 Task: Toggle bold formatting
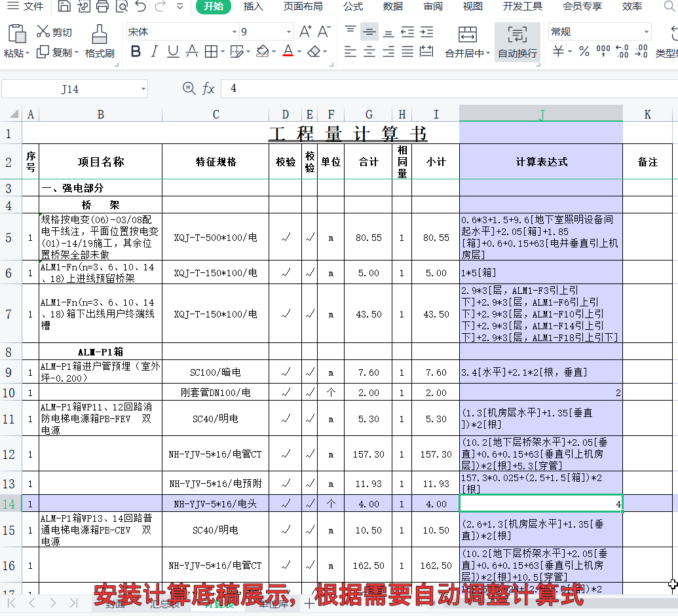[136, 52]
